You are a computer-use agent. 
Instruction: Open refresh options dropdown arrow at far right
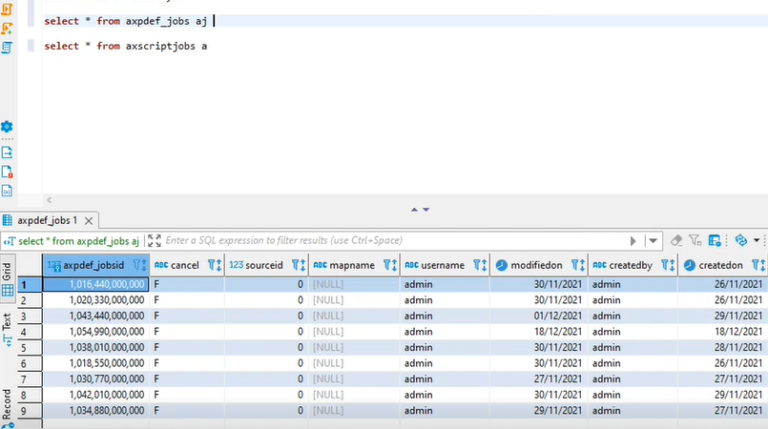(757, 241)
